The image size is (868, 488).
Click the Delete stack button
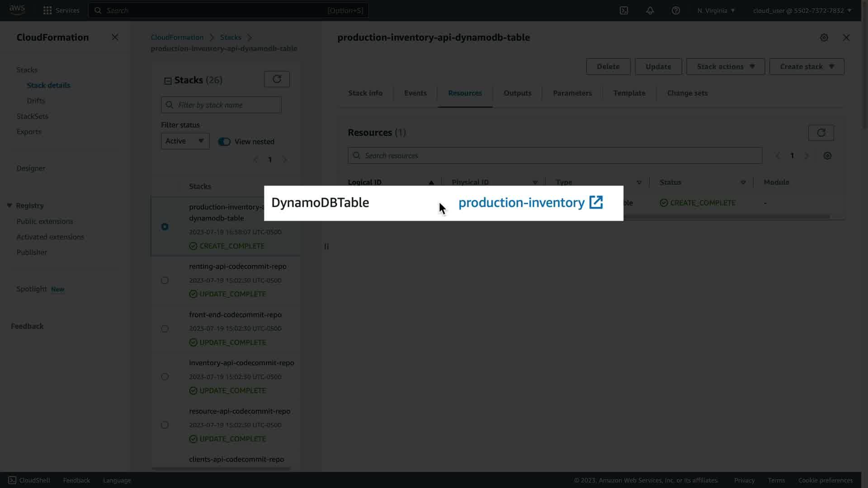pyautogui.click(x=608, y=67)
